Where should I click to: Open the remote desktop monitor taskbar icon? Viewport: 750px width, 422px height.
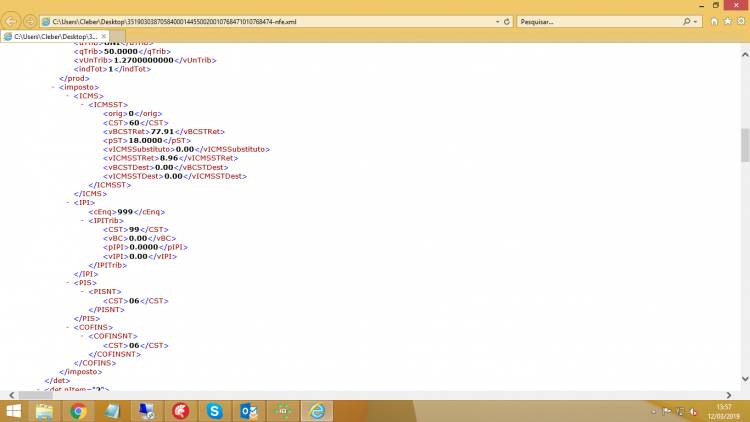[146, 411]
